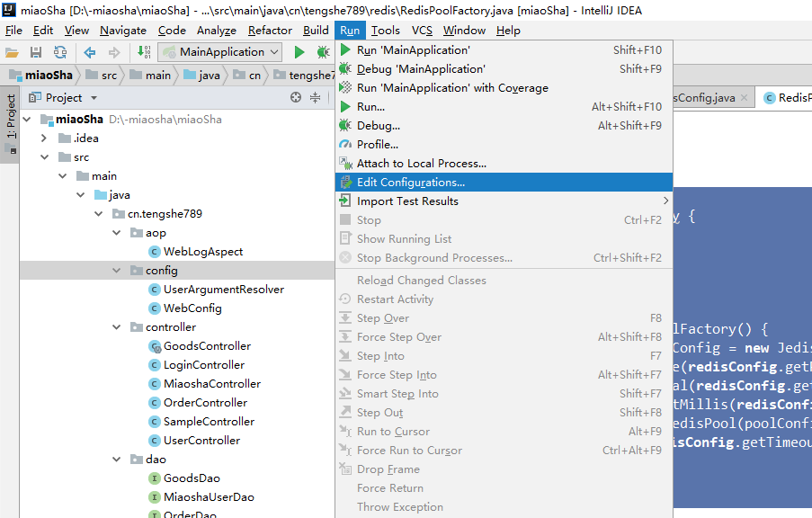Click the Build project icon
812x518 pixels.
point(144,52)
